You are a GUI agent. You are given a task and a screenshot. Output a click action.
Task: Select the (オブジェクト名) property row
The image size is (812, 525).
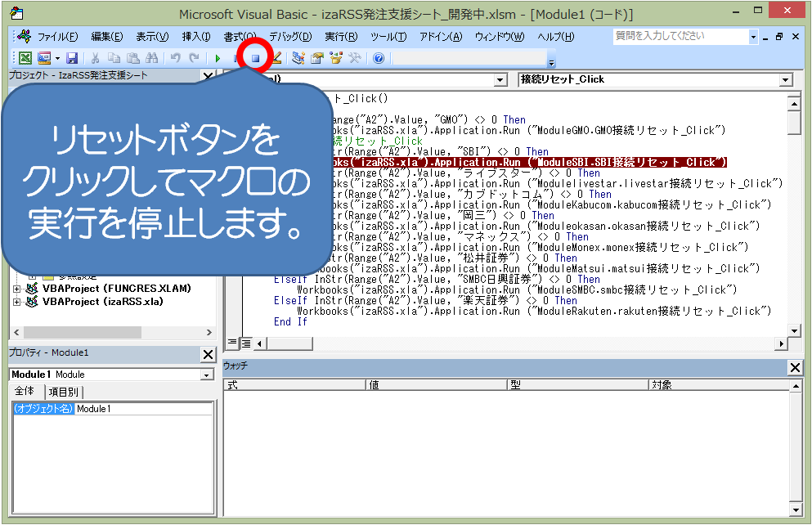pyautogui.click(x=44, y=409)
